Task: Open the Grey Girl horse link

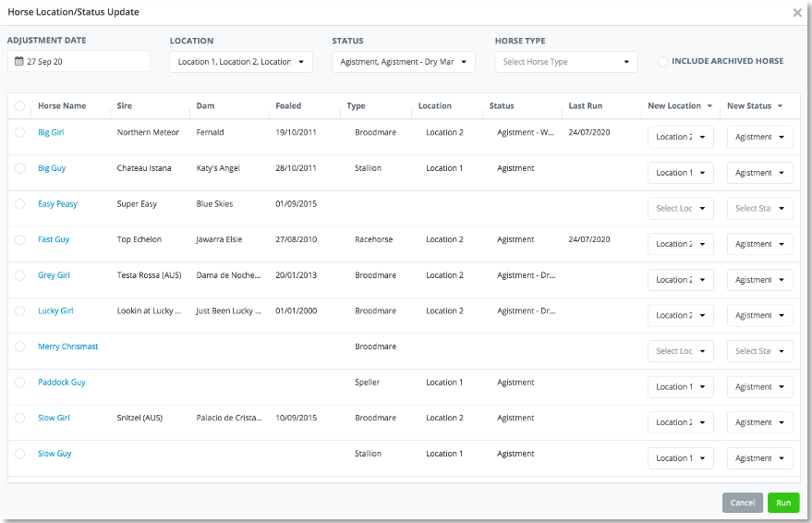Action: (x=54, y=275)
